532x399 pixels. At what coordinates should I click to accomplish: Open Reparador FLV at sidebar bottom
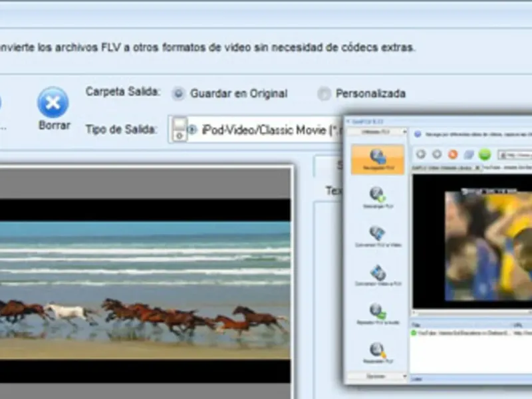click(378, 353)
